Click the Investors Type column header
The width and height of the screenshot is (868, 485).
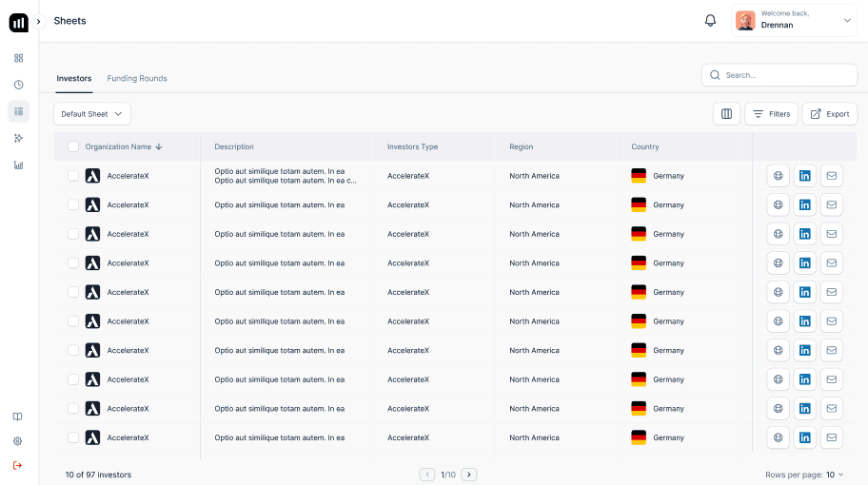coord(412,146)
